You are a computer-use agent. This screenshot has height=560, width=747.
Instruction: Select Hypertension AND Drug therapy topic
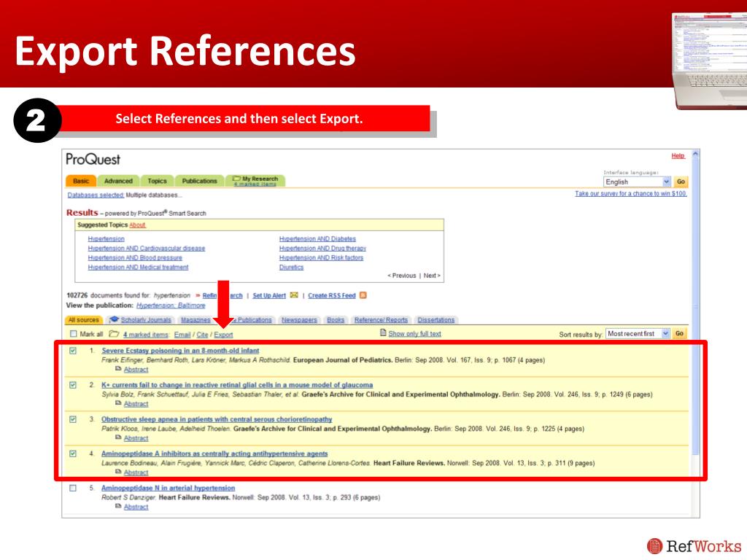(322, 249)
